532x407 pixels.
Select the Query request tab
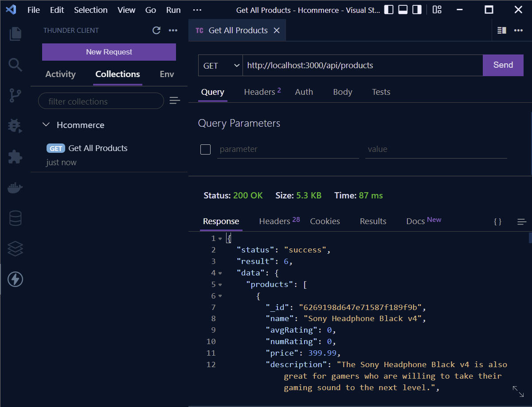point(213,92)
